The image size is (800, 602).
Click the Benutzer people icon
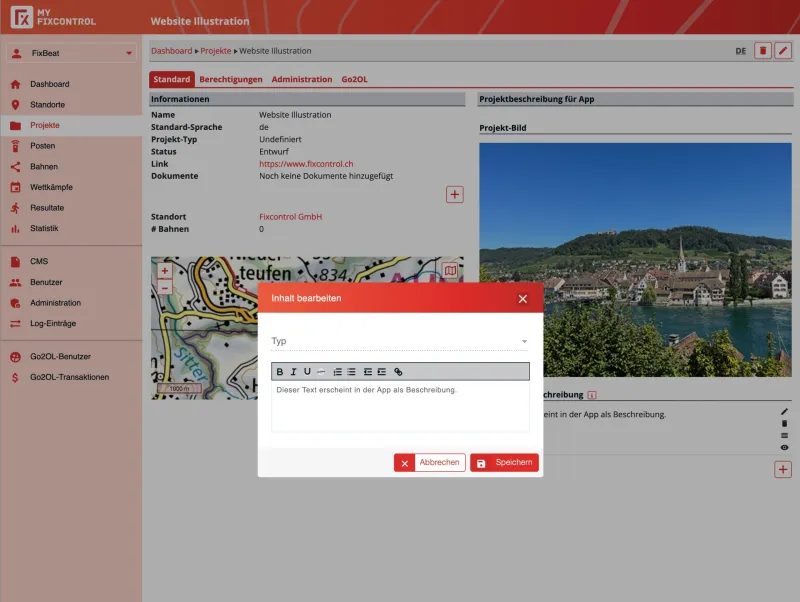[x=15, y=282]
